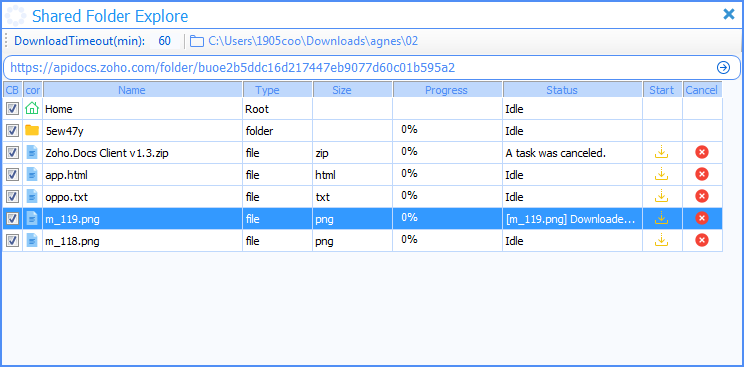Screen dimensions: 744x367
Task: Cancel the app.html download
Action: 702,174
